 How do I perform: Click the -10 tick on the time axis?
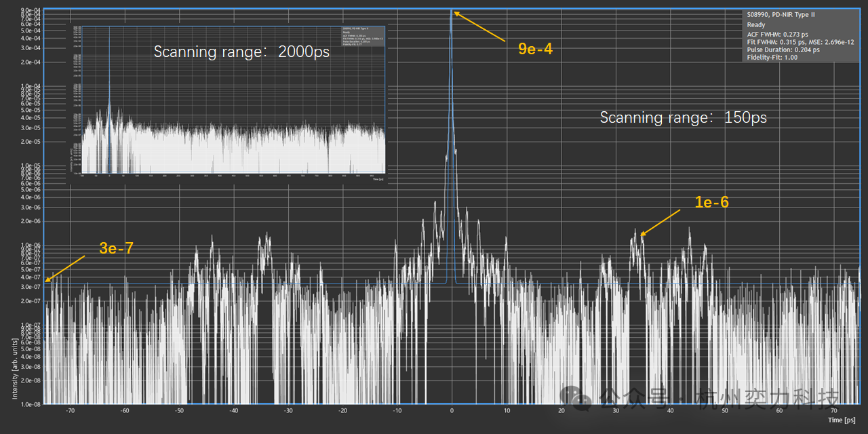[x=397, y=410]
